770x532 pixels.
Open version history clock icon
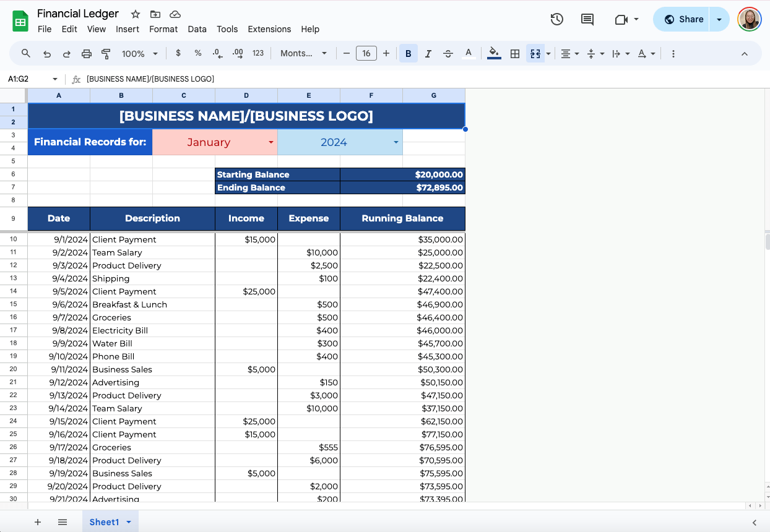click(556, 19)
